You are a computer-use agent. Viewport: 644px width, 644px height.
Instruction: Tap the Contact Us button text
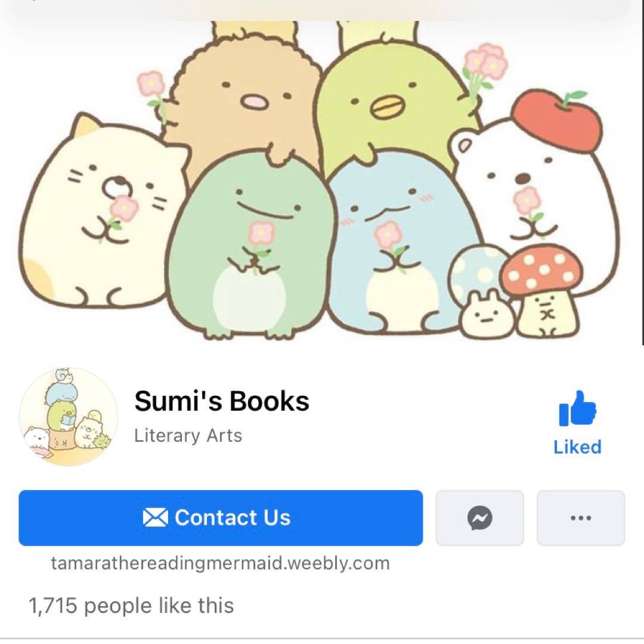pyautogui.click(x=233, y=518)
